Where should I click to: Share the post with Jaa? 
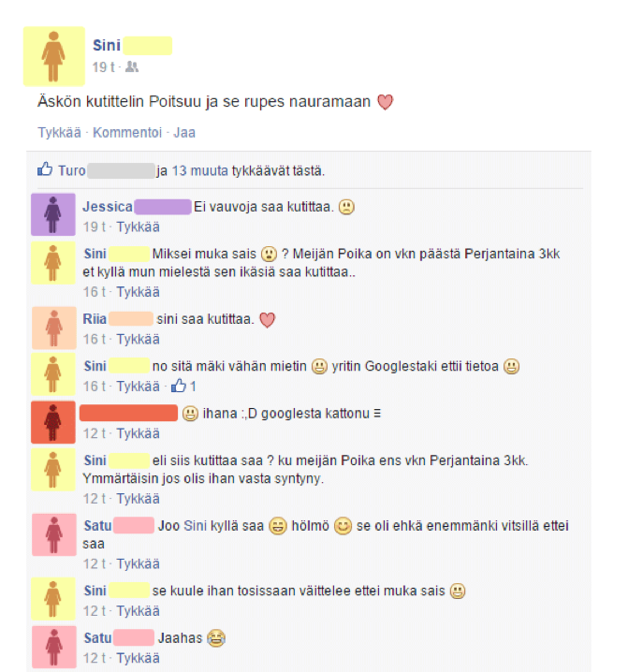point(184,132)
